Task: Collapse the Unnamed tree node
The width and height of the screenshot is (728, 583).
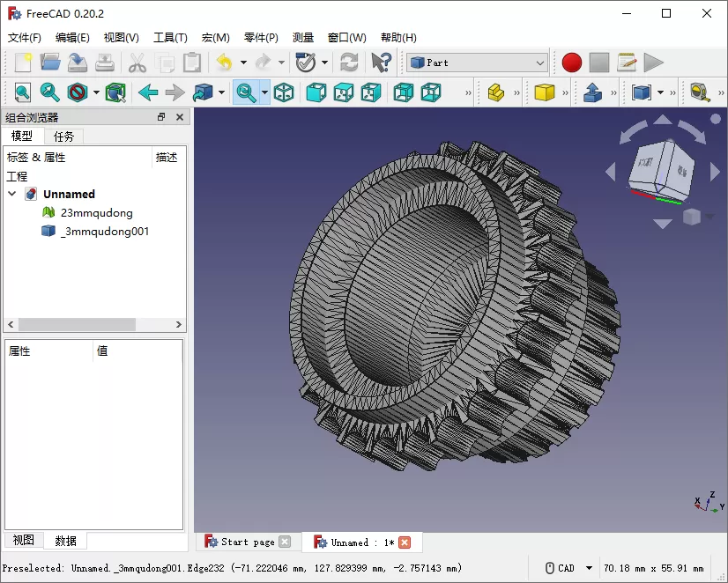Action: pos(11,194)
